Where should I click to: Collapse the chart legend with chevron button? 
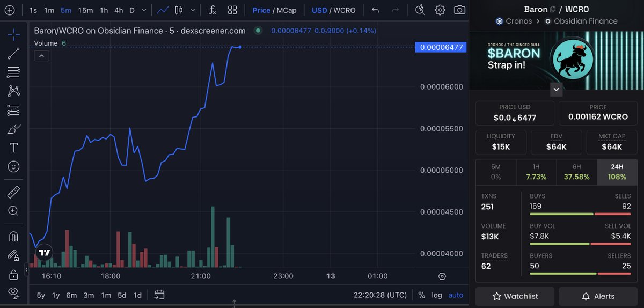tap(42, 55)
